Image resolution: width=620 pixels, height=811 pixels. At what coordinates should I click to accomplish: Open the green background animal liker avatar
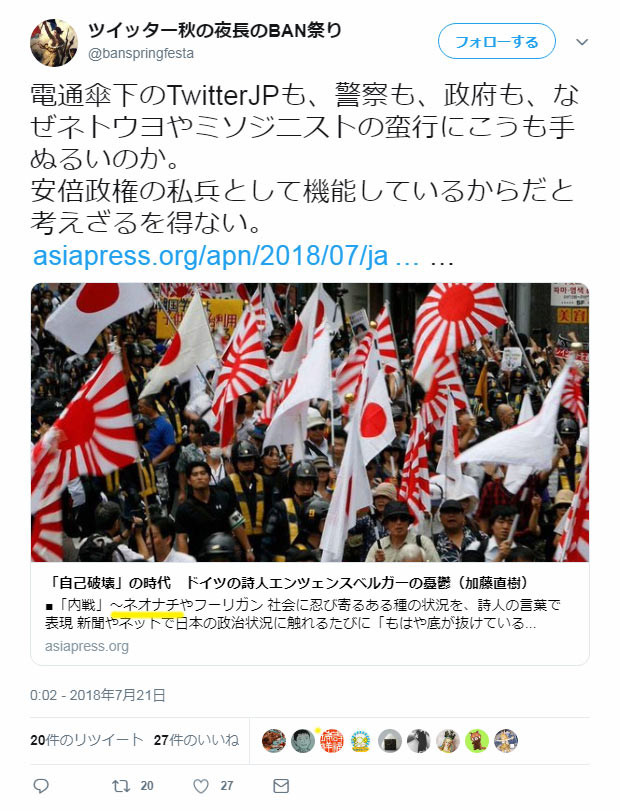477,741
